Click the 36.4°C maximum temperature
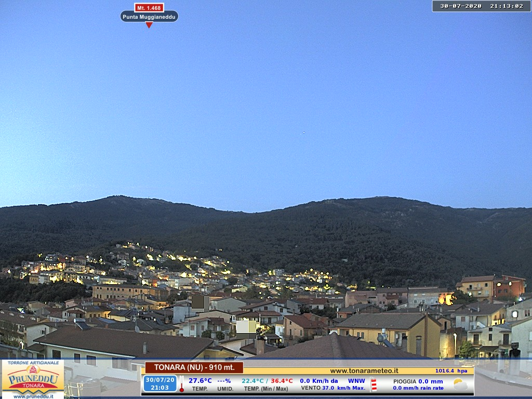The image size is (532, 399). pos(282,381)
